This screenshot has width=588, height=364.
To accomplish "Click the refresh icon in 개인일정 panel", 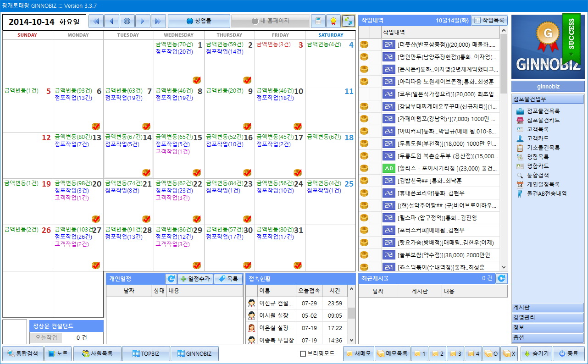I will click(x=171, y=279).
